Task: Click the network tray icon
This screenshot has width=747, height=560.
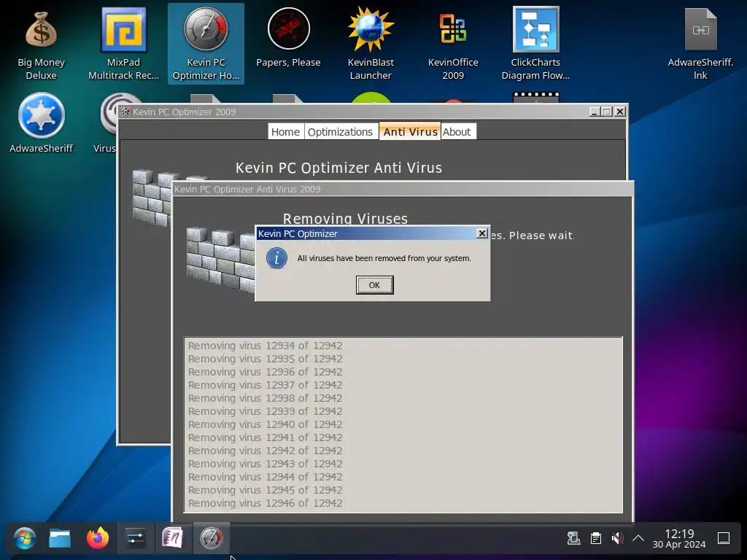Action: click(573, 539)
